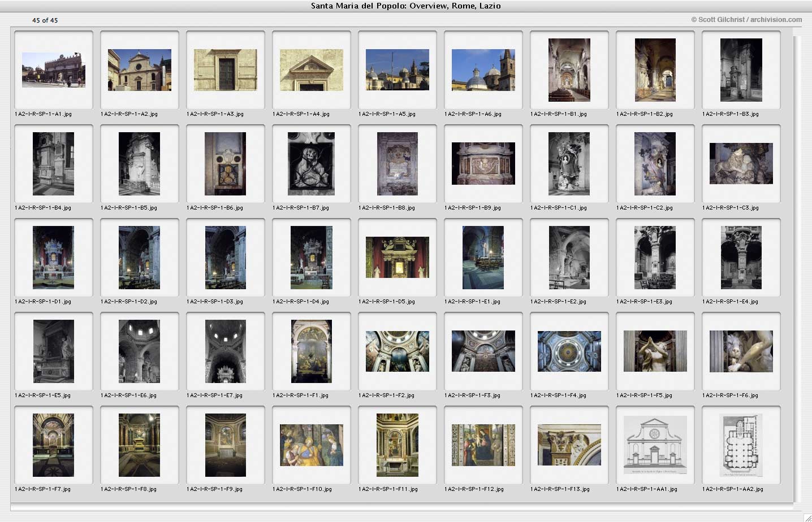Image resolution: width=812 pixels, height=522 pixels.
Task: Open thumbnail 1A2-I-R-SP-1-E3.jpg
Action: [655, 258]
